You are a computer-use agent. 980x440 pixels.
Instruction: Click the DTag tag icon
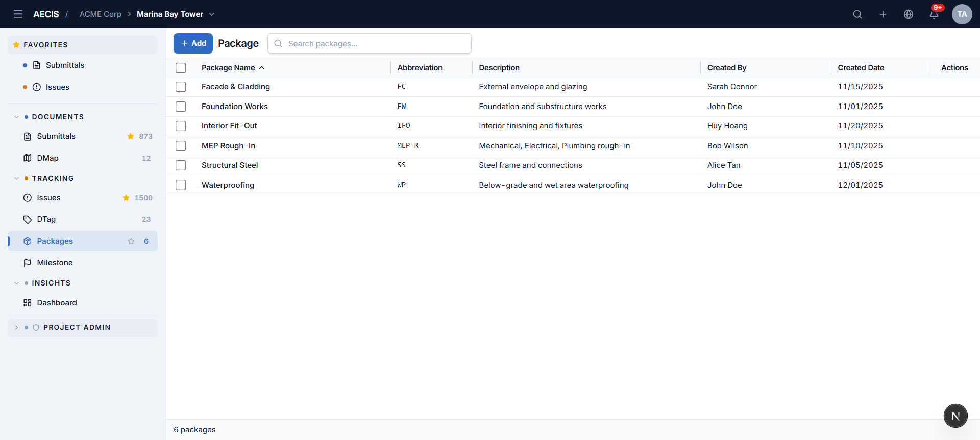[x=28, y=219]
